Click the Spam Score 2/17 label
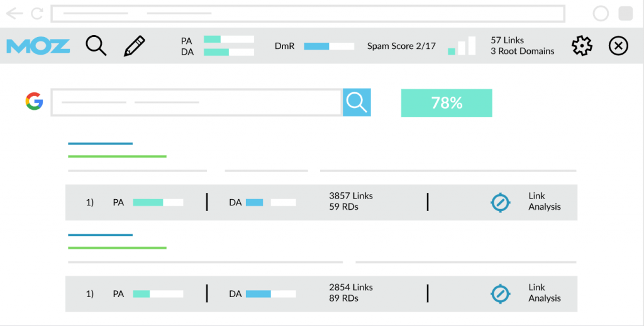Image resolution: width=644 pixels, height=326 pixels. 401,46
